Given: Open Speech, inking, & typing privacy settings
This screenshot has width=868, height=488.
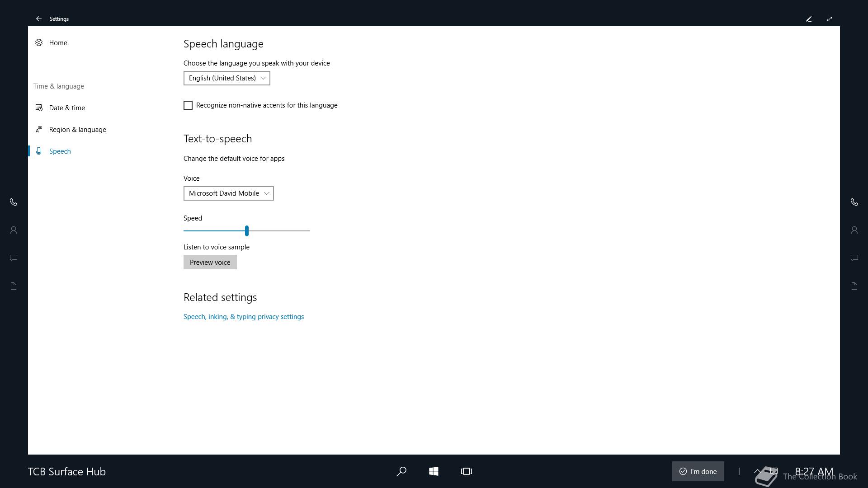Looking at the screenshot, I should [x=244, y=317].
